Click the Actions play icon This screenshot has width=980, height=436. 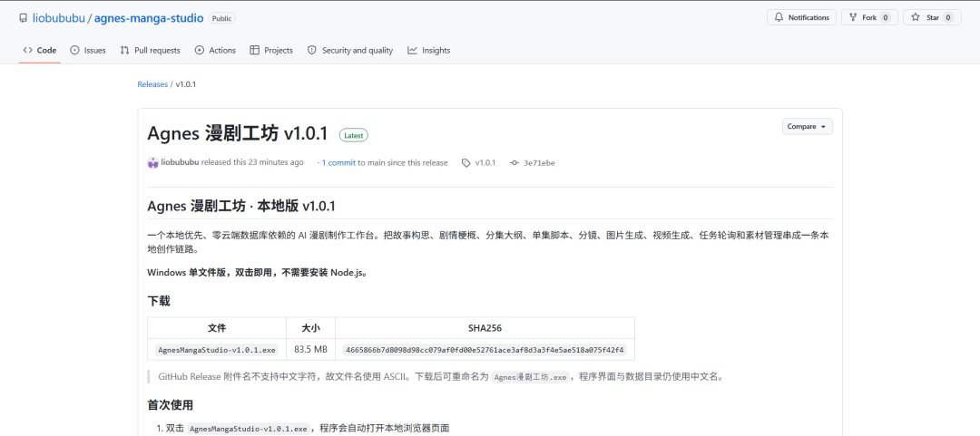pyautogui.click(x=200, y=50)
